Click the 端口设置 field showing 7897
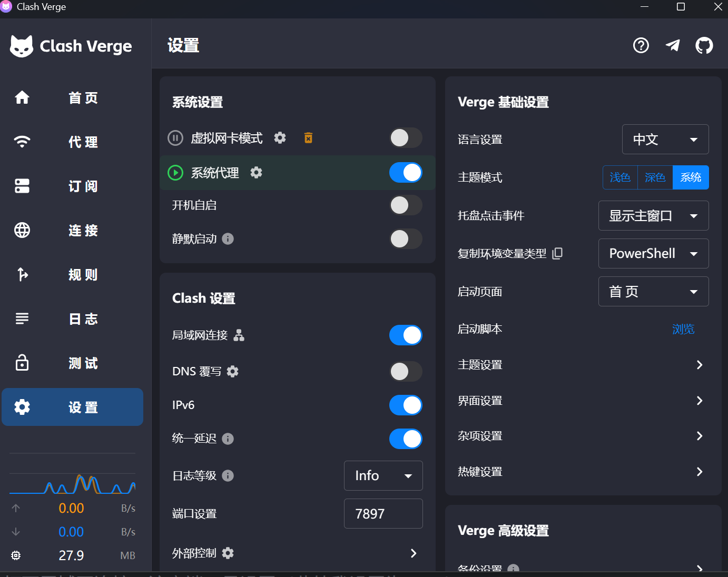The width and height of the screenshot is (728, 577). (x=383, y=514)
